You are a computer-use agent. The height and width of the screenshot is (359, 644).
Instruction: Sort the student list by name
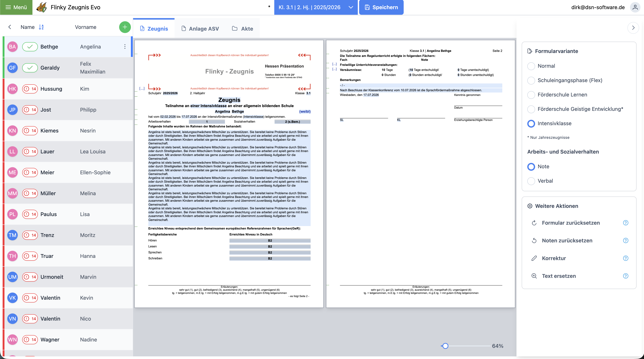(41, 27)
